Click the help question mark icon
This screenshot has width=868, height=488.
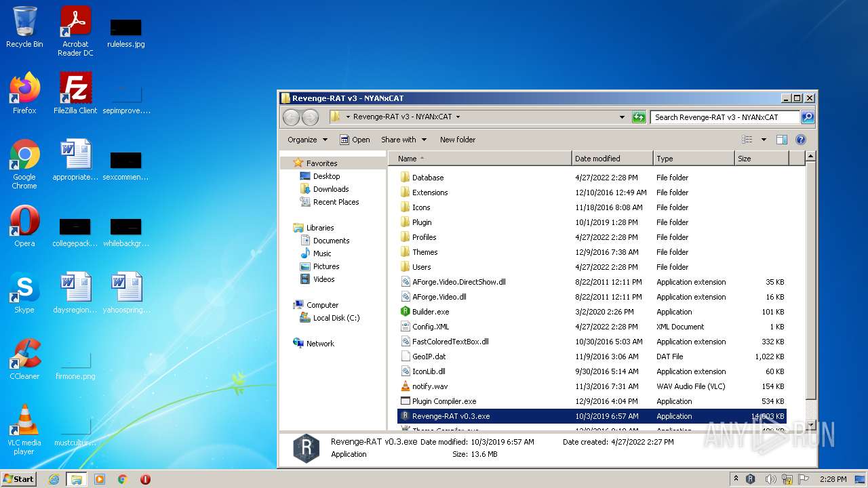(800, 140)
